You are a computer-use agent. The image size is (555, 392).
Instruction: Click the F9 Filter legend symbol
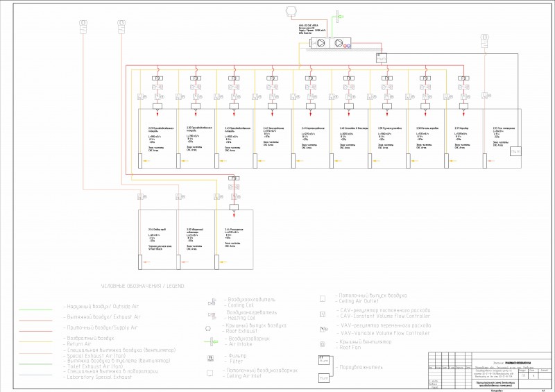pos(211,359)
